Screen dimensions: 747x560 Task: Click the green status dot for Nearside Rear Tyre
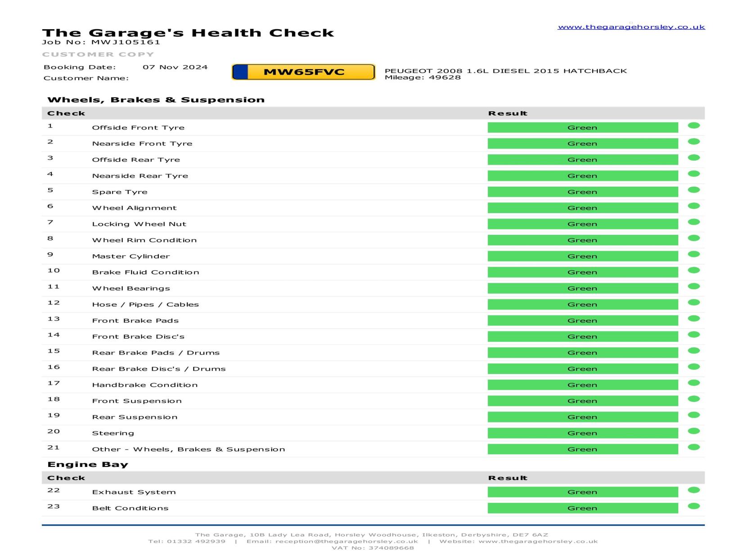[693, 174]
